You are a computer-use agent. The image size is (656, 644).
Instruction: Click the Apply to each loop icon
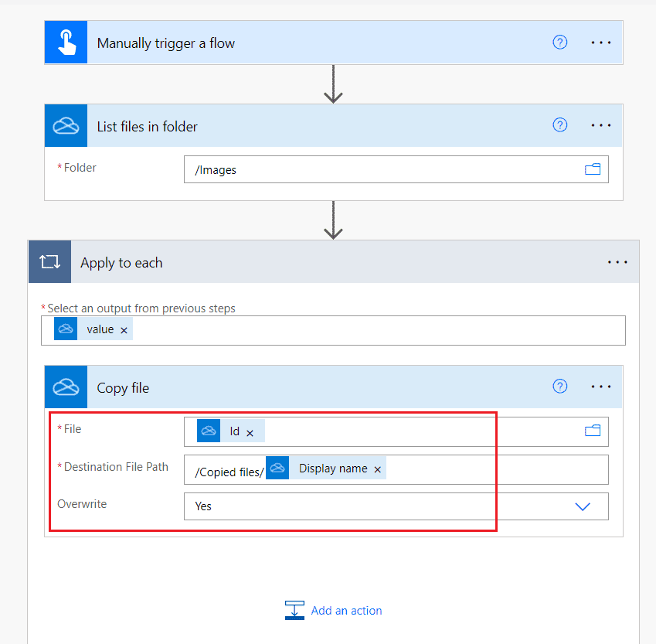tap(49, 262)
